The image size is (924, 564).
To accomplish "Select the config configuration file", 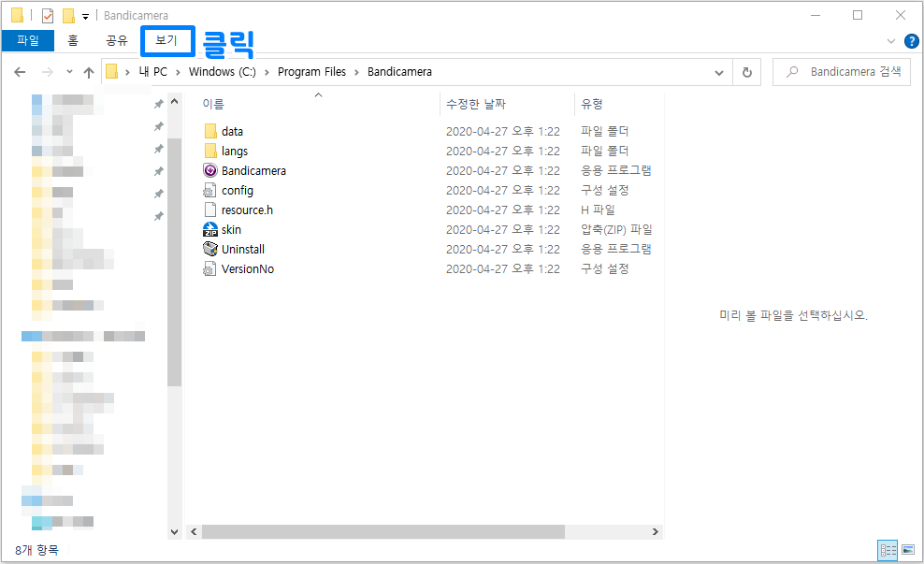I will pyautogui.click(x=234, y=190).
